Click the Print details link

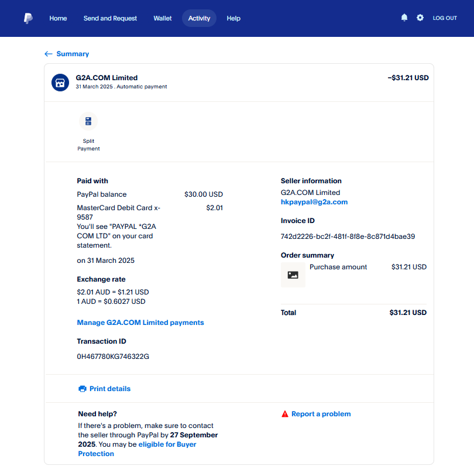pos(110,389)
